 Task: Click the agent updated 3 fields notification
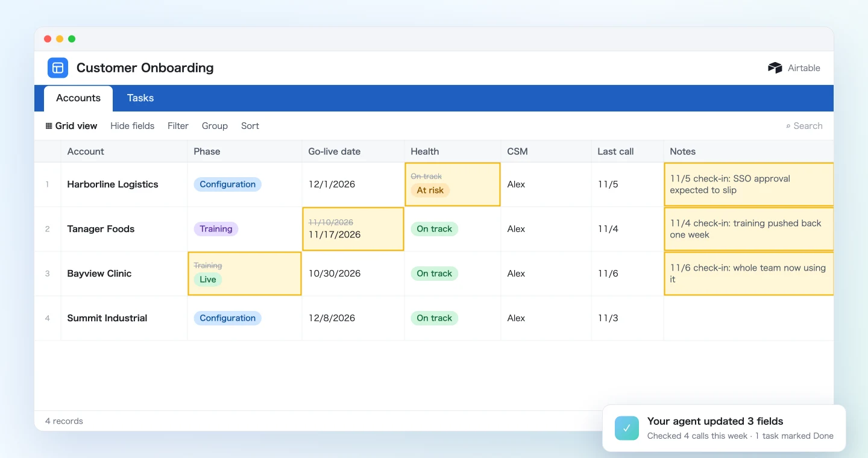[x=724, y=428]
